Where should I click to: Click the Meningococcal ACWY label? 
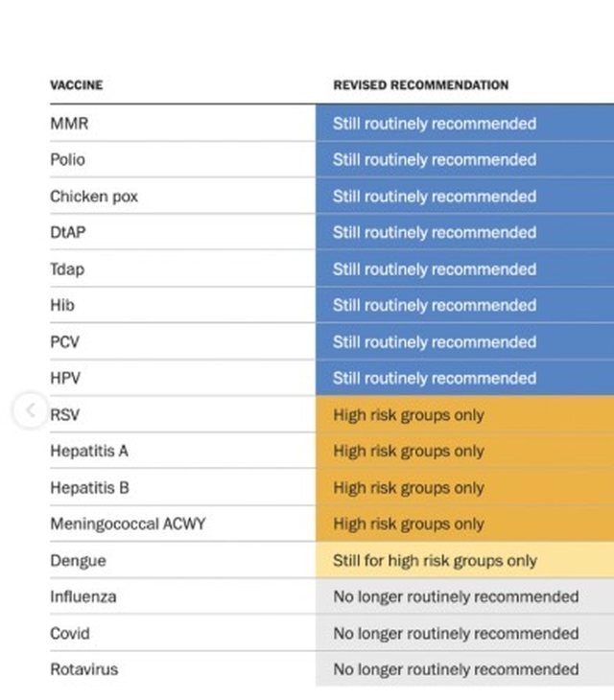(x=128, y=525)
